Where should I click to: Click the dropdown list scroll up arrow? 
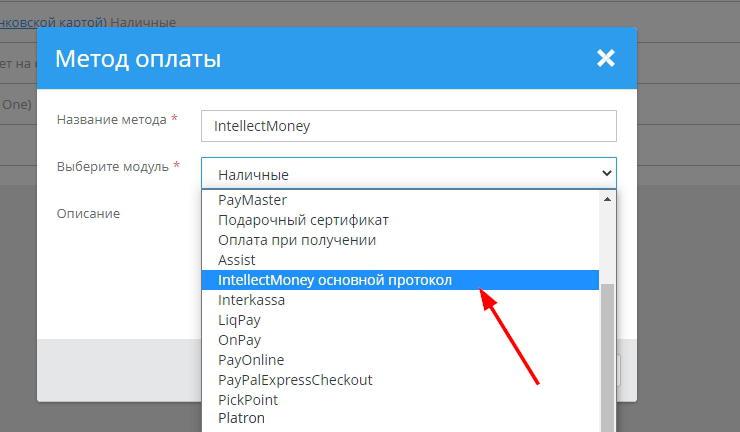[x=606, y=199]
